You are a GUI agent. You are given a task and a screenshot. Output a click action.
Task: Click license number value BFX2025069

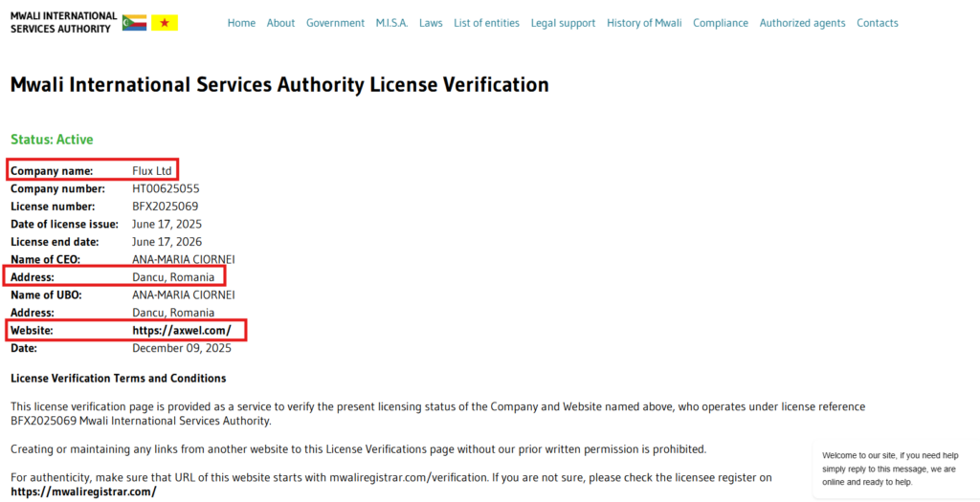165,206
